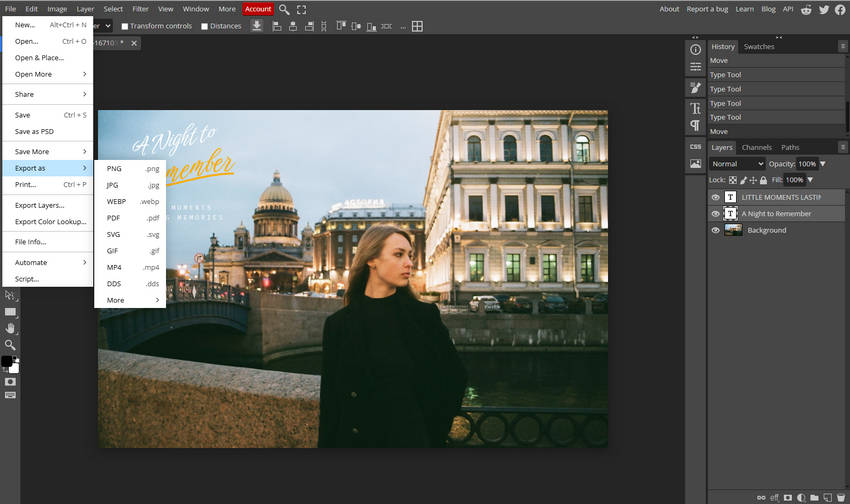Toggle Quick Mask mode icon
This screenshot has width=850, height=504.
click(10, 382)
